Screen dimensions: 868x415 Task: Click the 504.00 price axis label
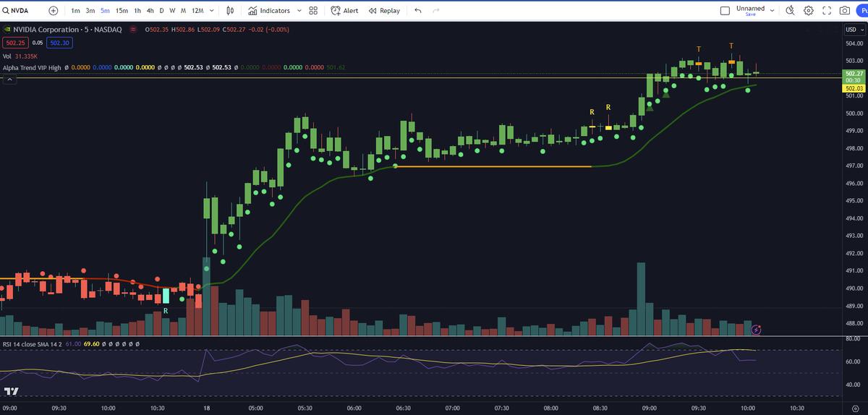[x=854, y=43]
